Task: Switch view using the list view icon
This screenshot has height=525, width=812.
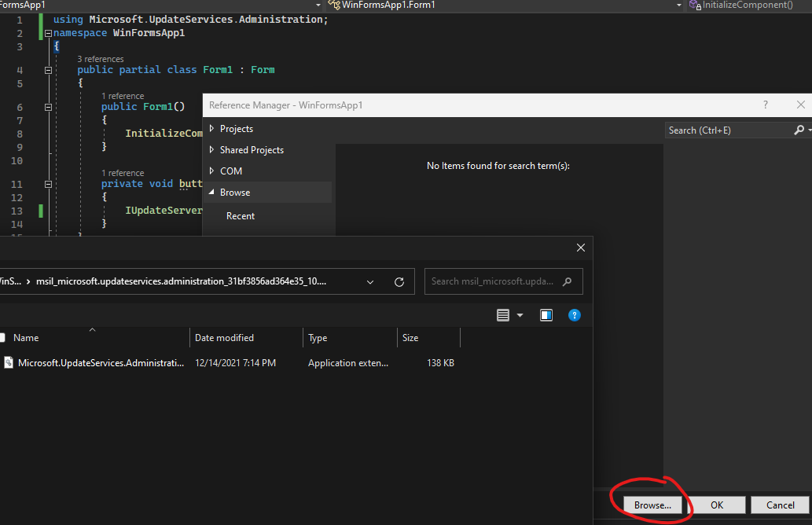Action: tap(502, 315)
